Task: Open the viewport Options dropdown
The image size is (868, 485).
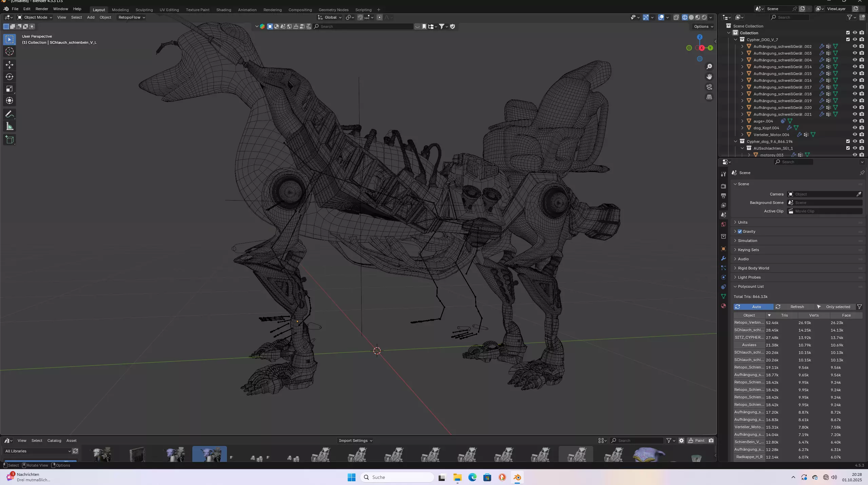Action: [x=703, y=26]
